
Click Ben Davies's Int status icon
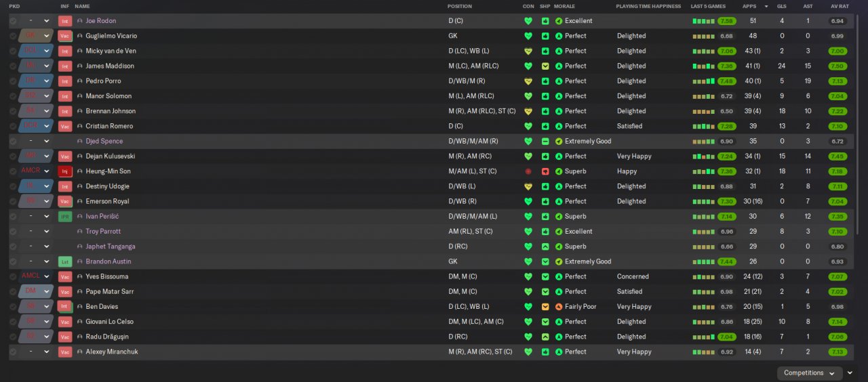65,307
